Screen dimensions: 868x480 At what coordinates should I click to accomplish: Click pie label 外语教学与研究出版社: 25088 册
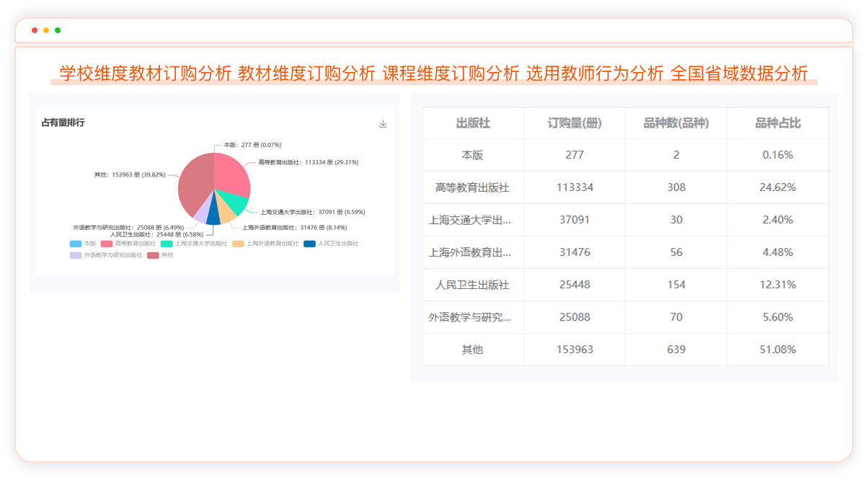pos(128,227)
